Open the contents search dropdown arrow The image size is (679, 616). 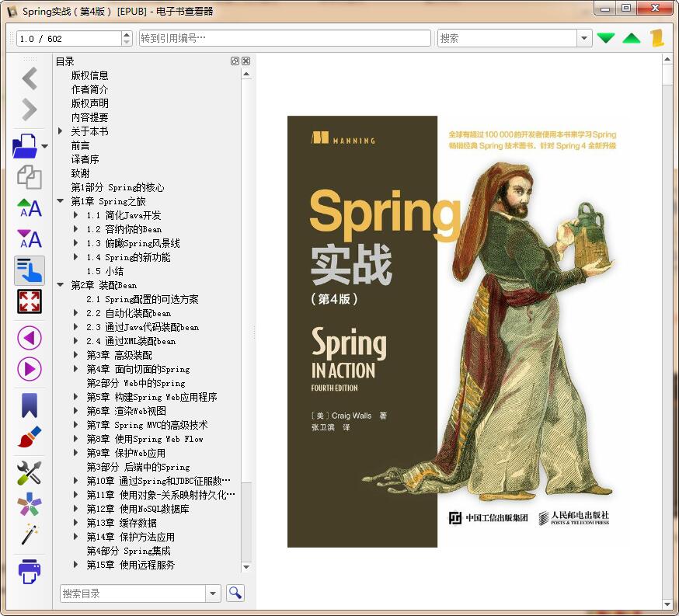pos(213,593)
